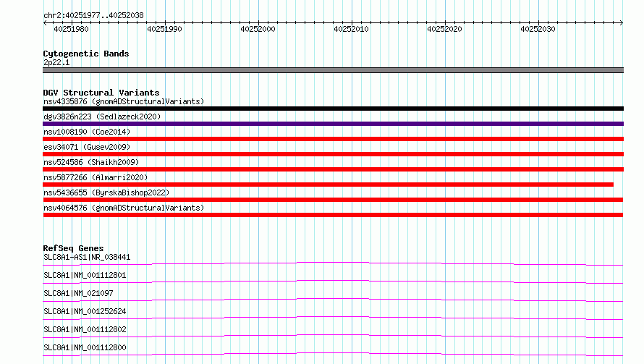
Task: Click the nsv524586 Shaikh2009 label
Action: pyautogui.click(x=91, y=162)
